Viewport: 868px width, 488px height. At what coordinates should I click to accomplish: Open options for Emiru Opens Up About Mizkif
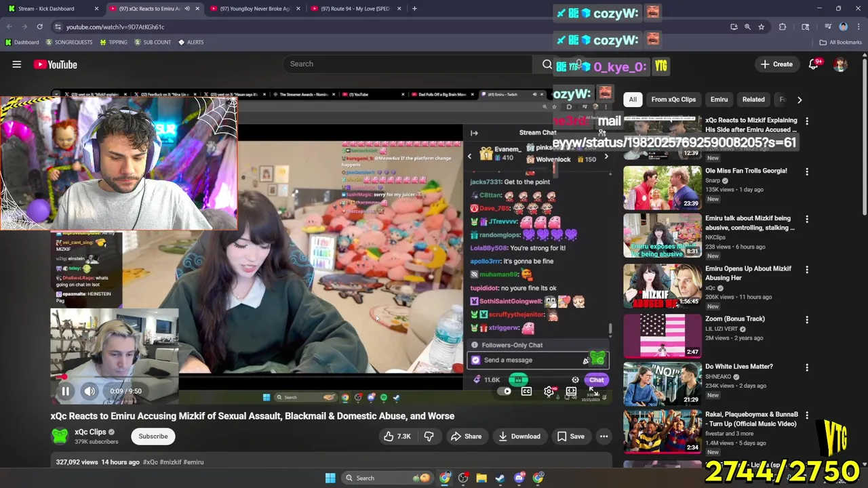pos(807,270)
